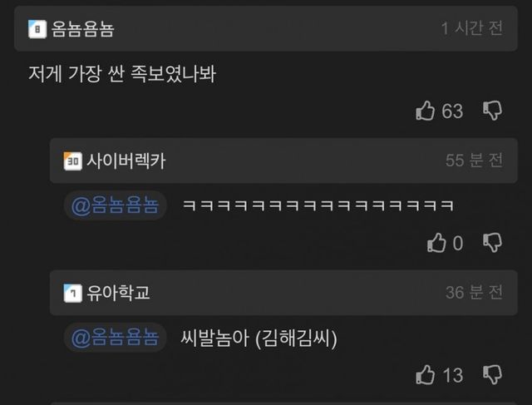Click 옴놈욤놈's level 8 badge icon
The image size is (532, 405).
37,29
